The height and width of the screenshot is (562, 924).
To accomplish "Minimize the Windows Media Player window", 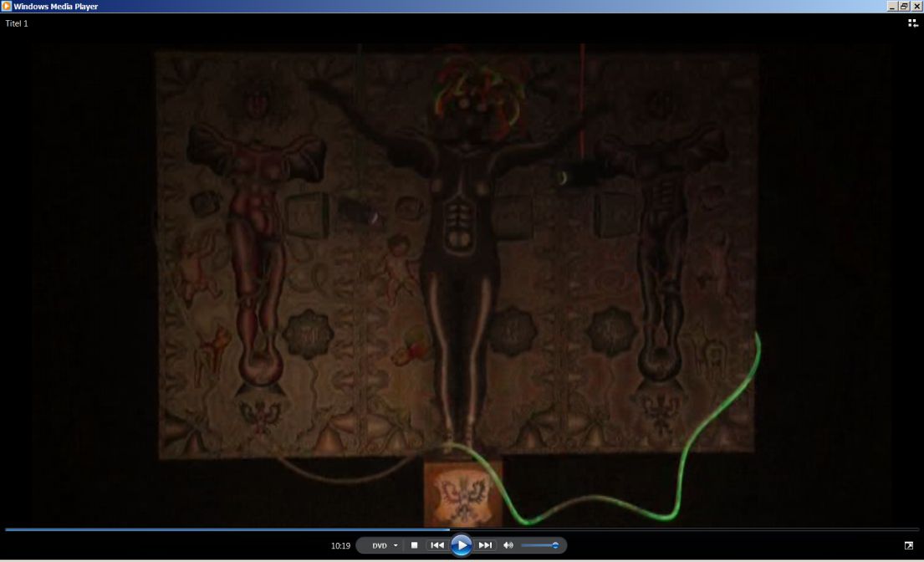I will pos(892,6).
